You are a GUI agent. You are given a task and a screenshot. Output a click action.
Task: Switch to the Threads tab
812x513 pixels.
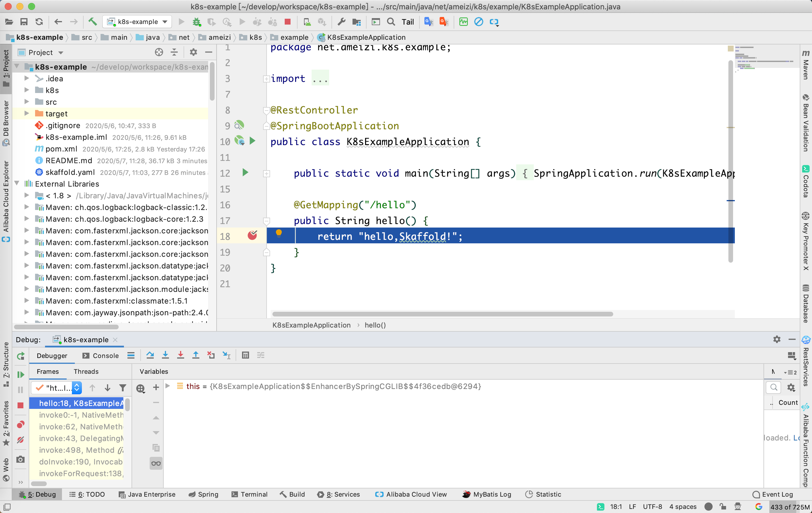pyautogui.click(x=86, y=371)
